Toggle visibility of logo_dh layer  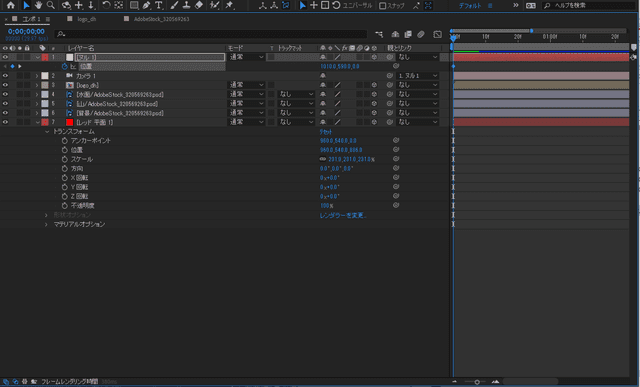5,85
